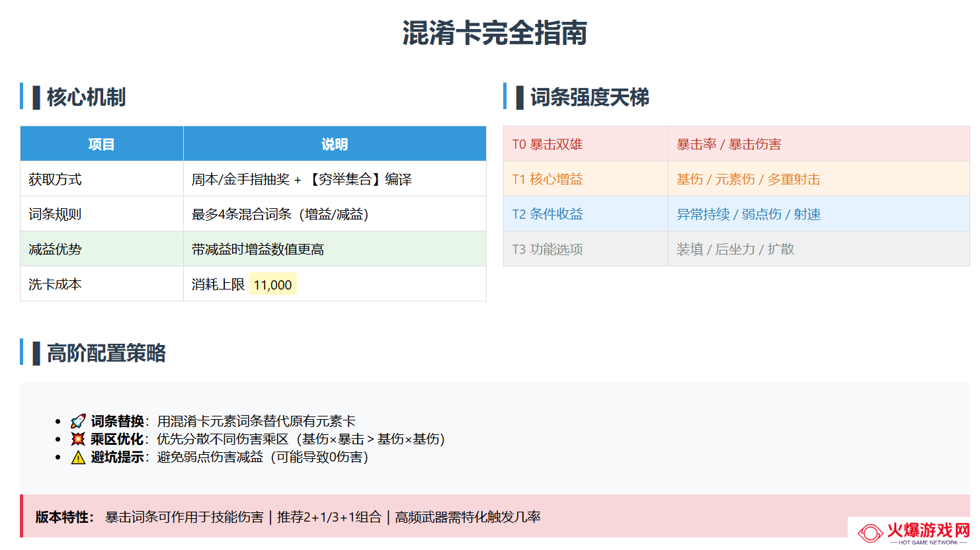Click the 词条替换 bold label
The width and height of the screenshot is (980, 550).
pos(117,421)
